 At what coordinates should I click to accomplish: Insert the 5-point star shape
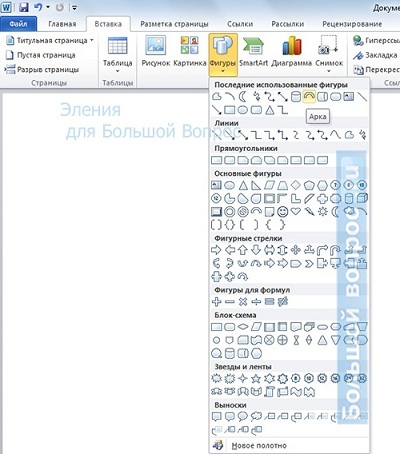pyautogui.click(x=256, y=378)
